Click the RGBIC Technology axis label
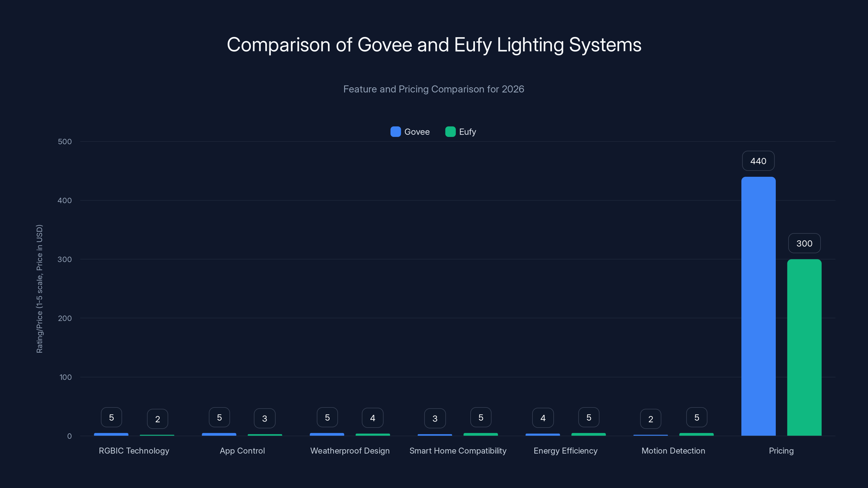868x488 pixels. pos(134,451)
